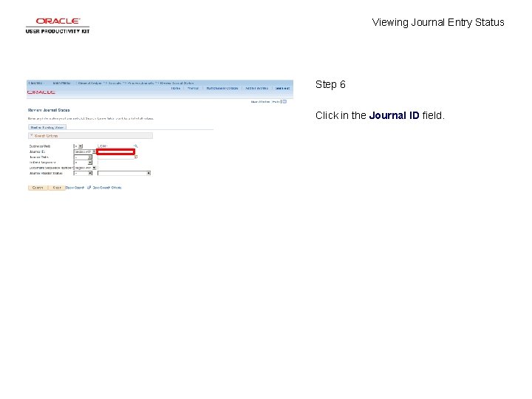The image size is (532, 399).
Task: Open the Favorites menu
Action: [36, 83]
